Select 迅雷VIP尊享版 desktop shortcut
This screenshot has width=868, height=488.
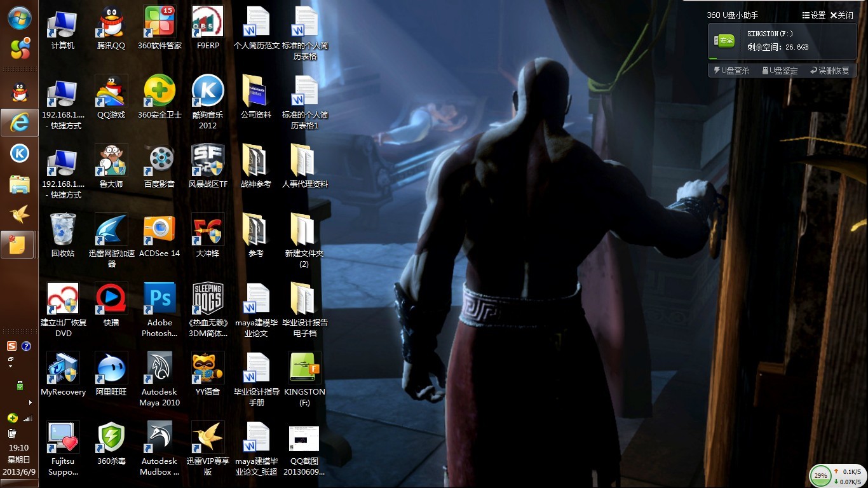point(208,449)
